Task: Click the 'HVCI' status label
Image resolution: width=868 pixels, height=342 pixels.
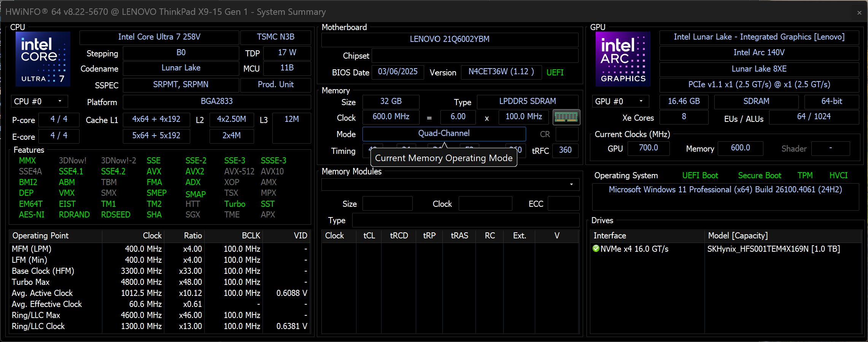Action: click(x=838, y=176)
